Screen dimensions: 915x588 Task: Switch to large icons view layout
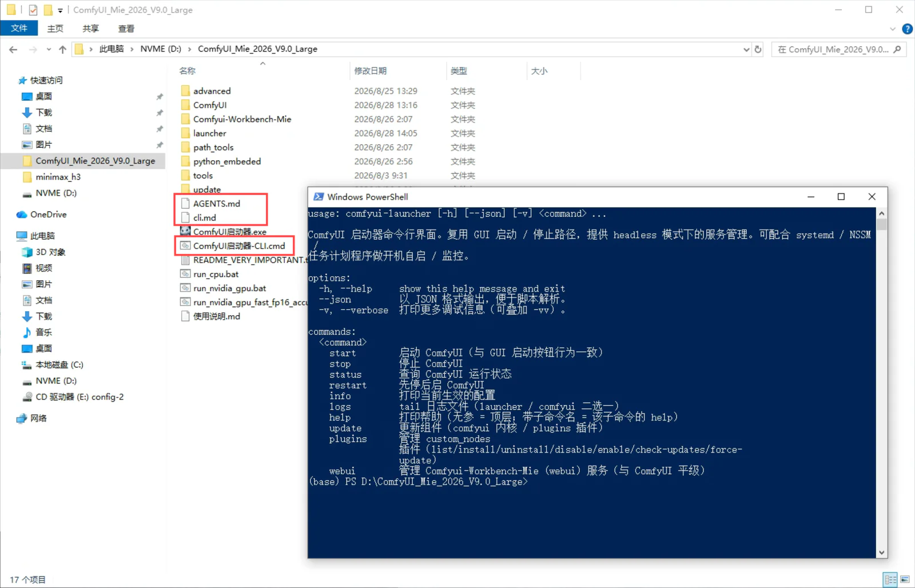[905, 579]
